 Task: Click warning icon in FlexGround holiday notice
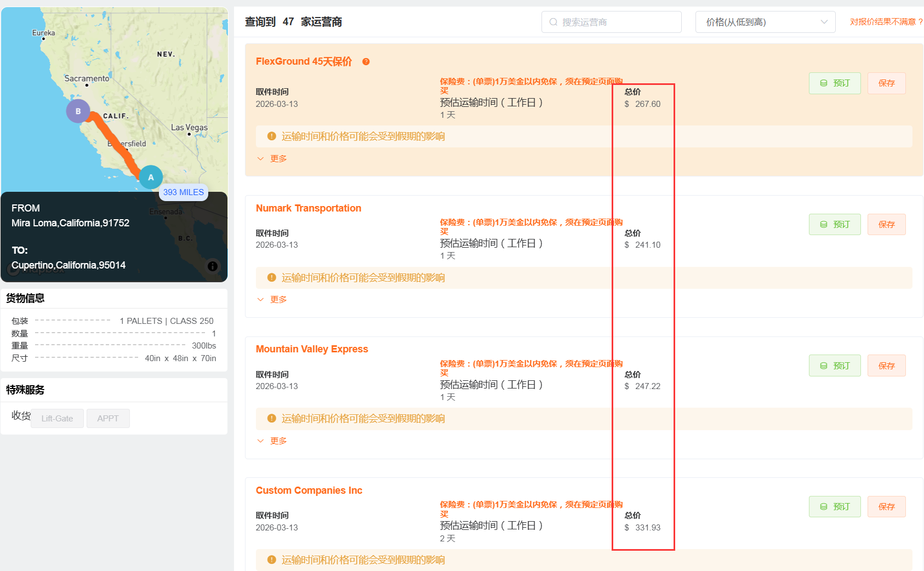(271, 136)
